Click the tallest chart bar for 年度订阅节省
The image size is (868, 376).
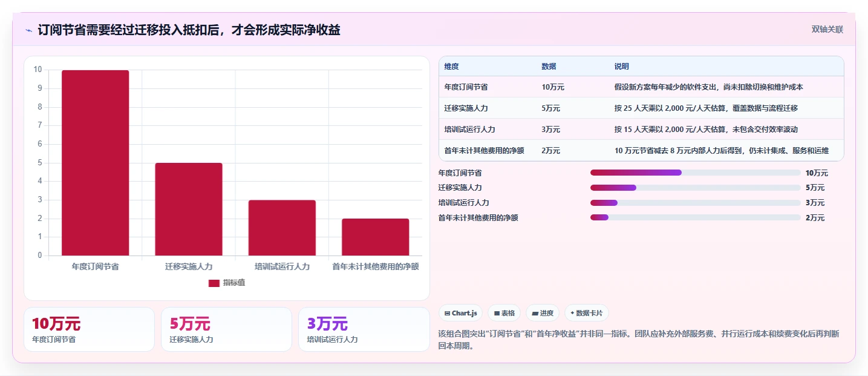(x=96, y=163)
